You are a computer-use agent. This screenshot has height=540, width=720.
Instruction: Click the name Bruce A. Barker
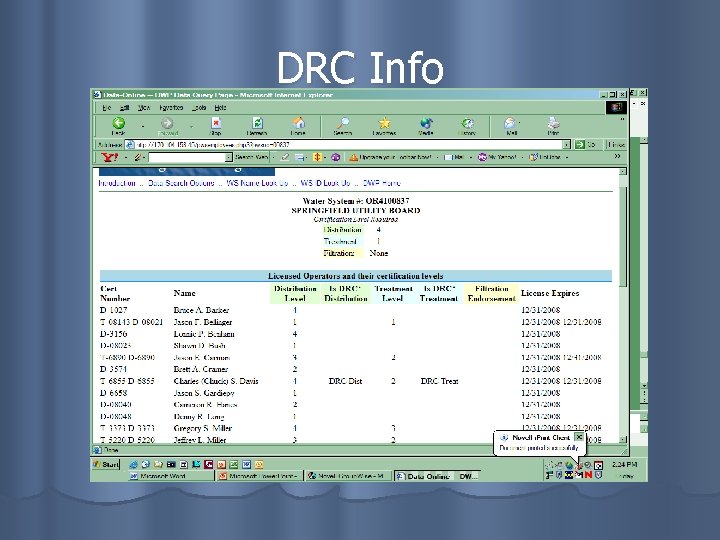(201, 310)
